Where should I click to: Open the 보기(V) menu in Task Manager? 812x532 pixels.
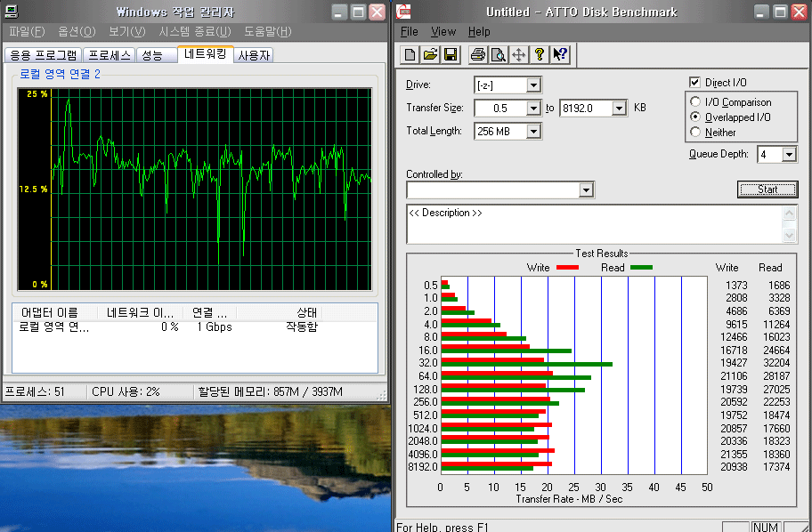coord(126,31)
